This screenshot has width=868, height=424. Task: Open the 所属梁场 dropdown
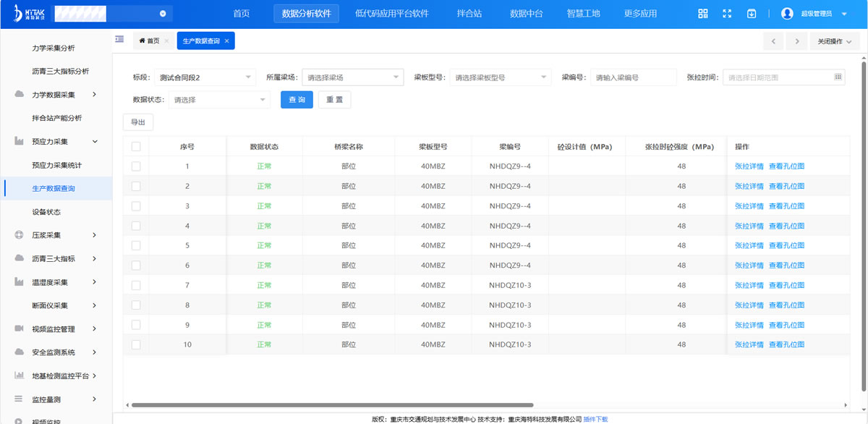(x=352, y=77)
